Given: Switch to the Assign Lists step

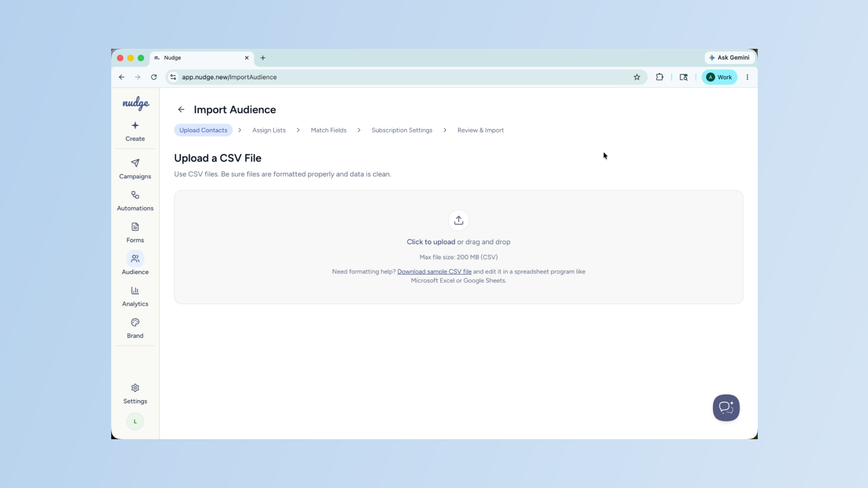Looking at the screenshot, I should (x=269, y=130).
